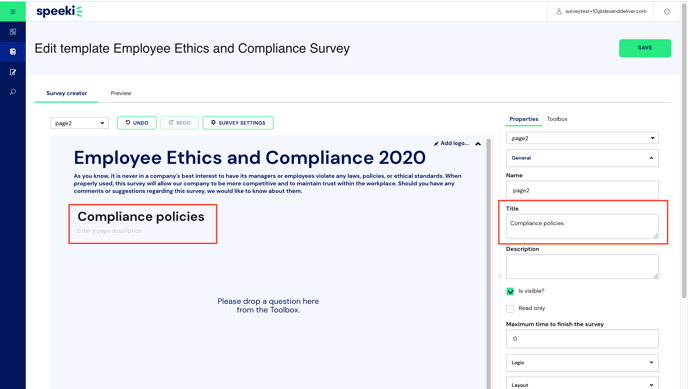This screenshot has width=688, height=389.
Task: Select the survey title Employee Ethics and Compliance 2020
Action: pos(250,158)
